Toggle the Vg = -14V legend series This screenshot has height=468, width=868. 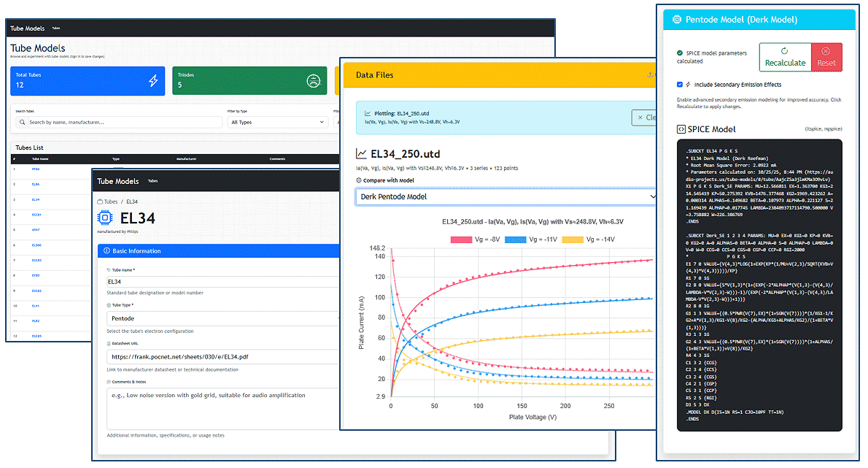(593, 239)
